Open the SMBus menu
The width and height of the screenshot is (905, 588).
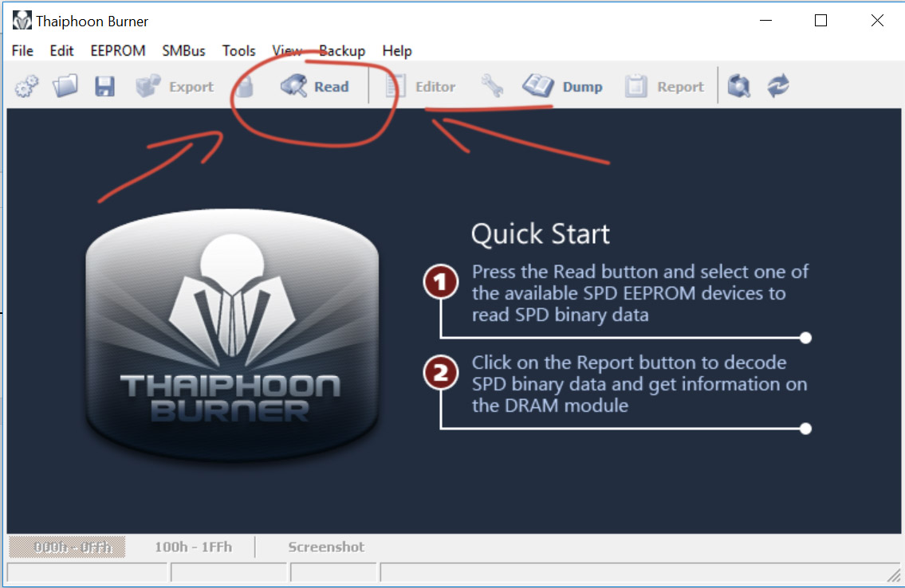tap(183, 51)
